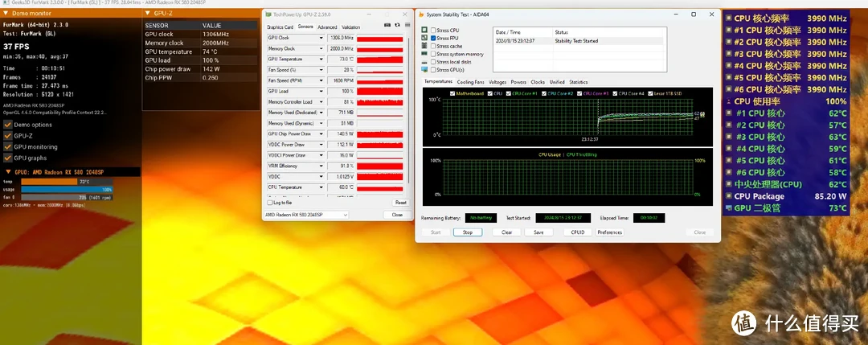The image size is (868, 345).
Task: Enable the Stress cache checkbox
Action: tap(433, 46)
